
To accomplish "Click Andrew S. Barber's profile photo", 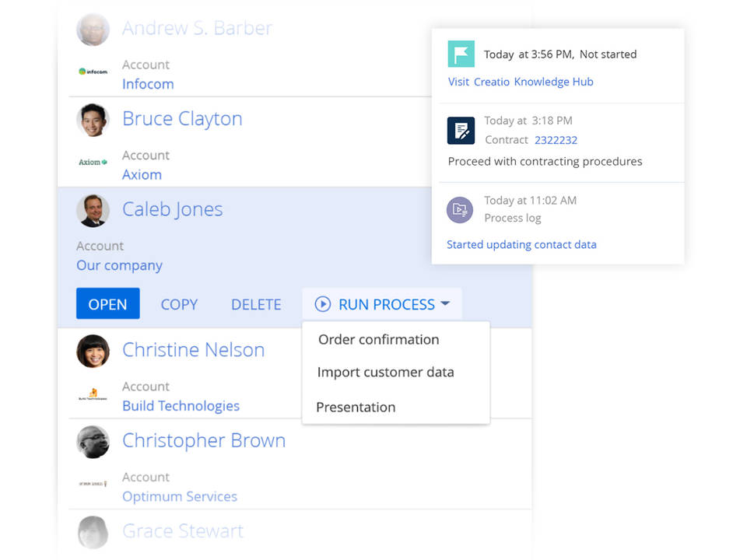I will [x=93, y=30].
